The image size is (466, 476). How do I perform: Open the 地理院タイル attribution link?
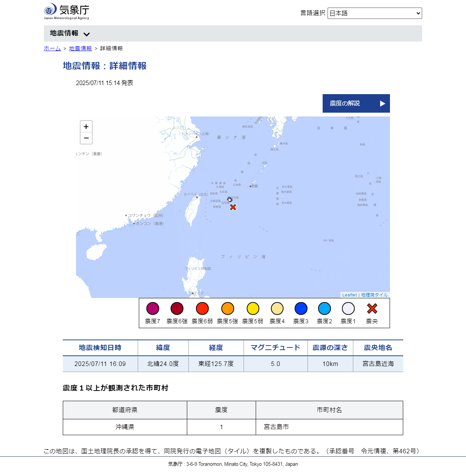pyautogui.click(x=374, y=295)
